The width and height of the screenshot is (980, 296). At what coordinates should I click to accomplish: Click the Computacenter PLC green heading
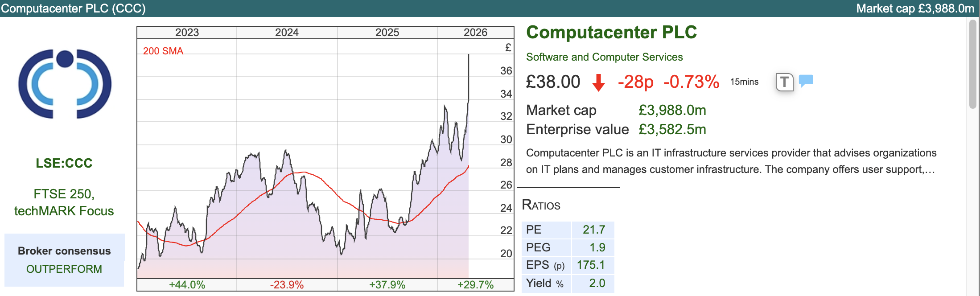(611, 33)
